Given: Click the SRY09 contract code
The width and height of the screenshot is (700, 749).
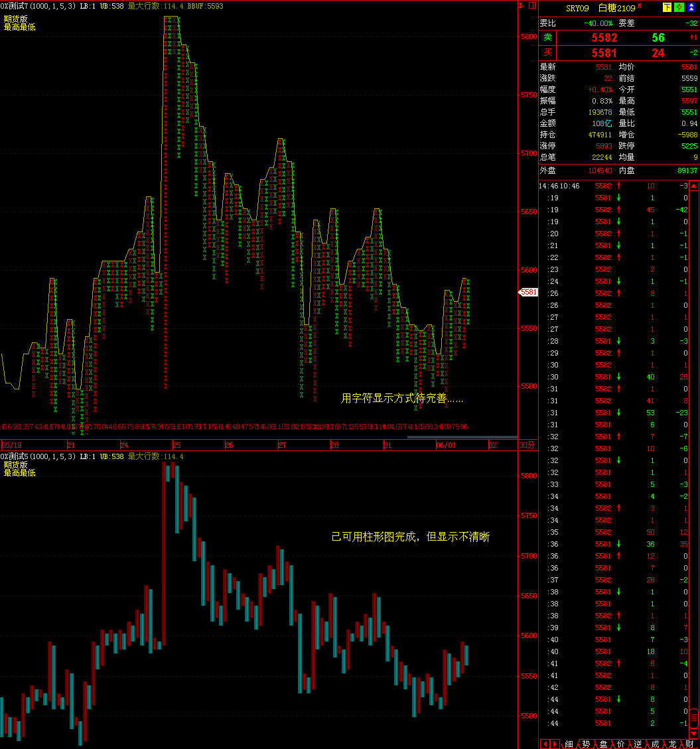Looking at the screenshot, I should [577, 8].
